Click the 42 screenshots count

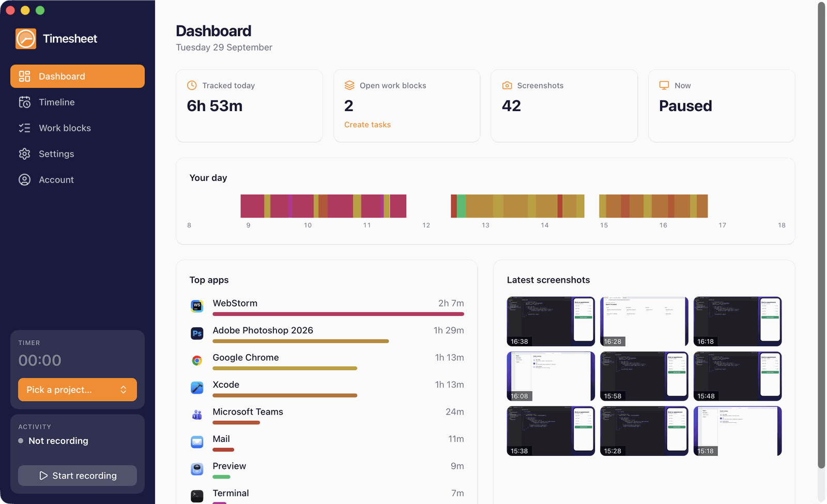point(511,106)
